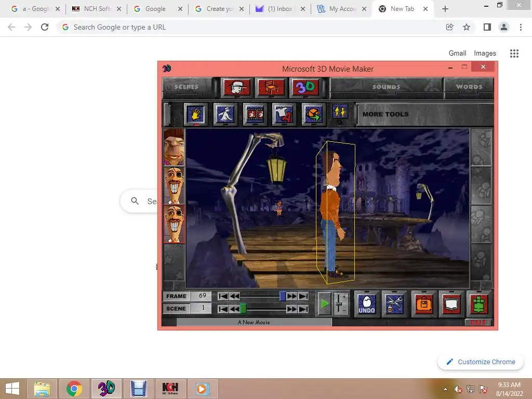Switch to the My Account tab
The image size is (532, 399).
342,9
